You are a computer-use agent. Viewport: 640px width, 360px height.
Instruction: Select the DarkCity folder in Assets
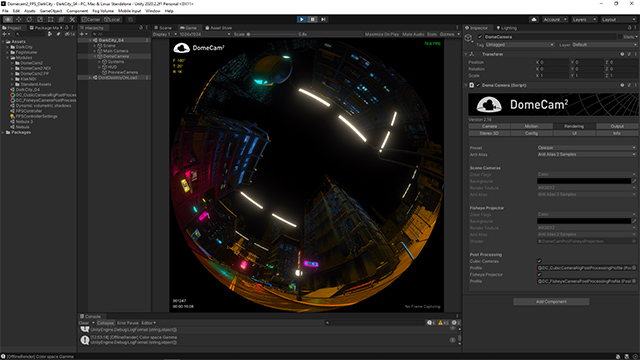point(24,47)
